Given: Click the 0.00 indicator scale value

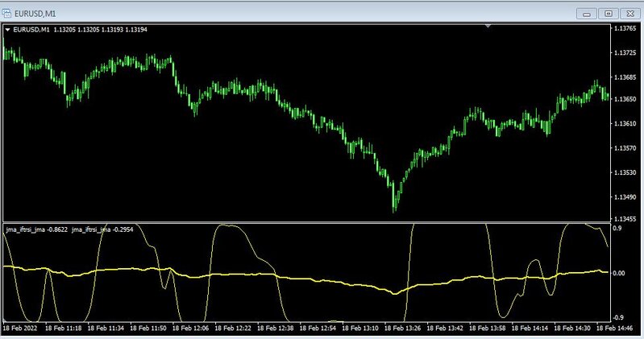Looking at the screenshot, I should click(618, 273).
